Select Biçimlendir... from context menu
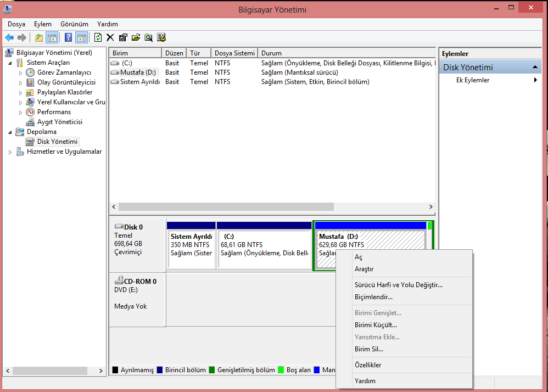This screenshot has width=548, height=392. click(373, 297)
